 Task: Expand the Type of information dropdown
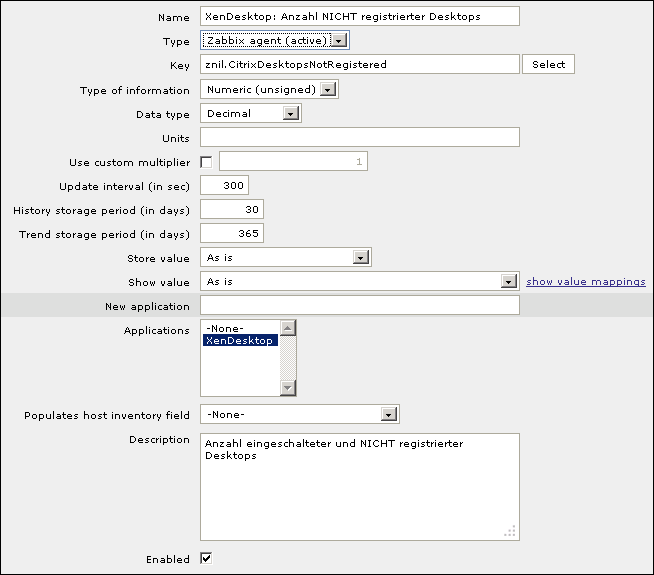[269, 90]
